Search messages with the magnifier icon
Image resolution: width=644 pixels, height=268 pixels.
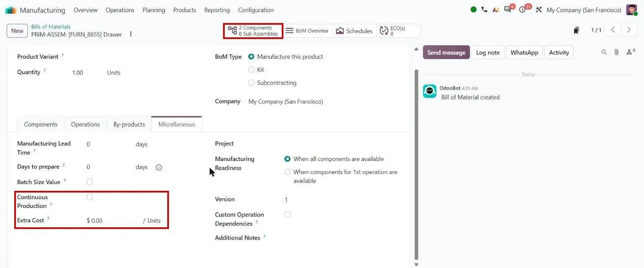tap(604, 52)
